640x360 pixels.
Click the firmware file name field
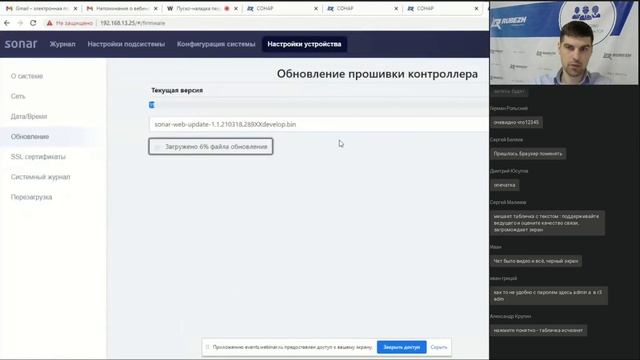click(319, 124)
